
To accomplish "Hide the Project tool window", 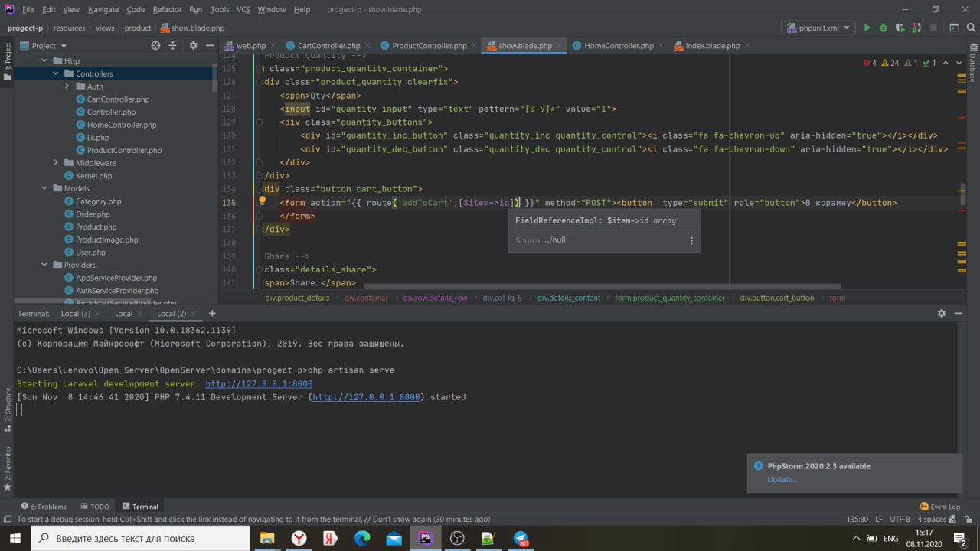I will coord(211,45).
